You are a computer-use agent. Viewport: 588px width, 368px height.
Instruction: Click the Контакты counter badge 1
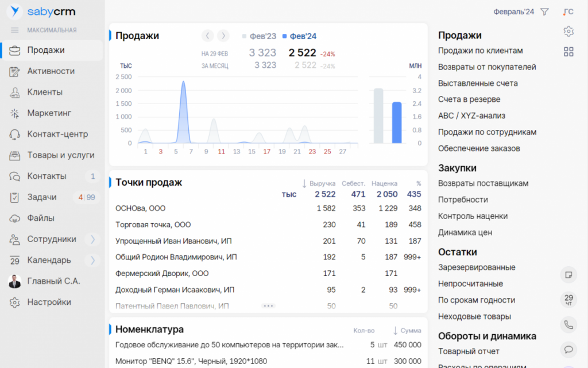(x=92, y=177)
